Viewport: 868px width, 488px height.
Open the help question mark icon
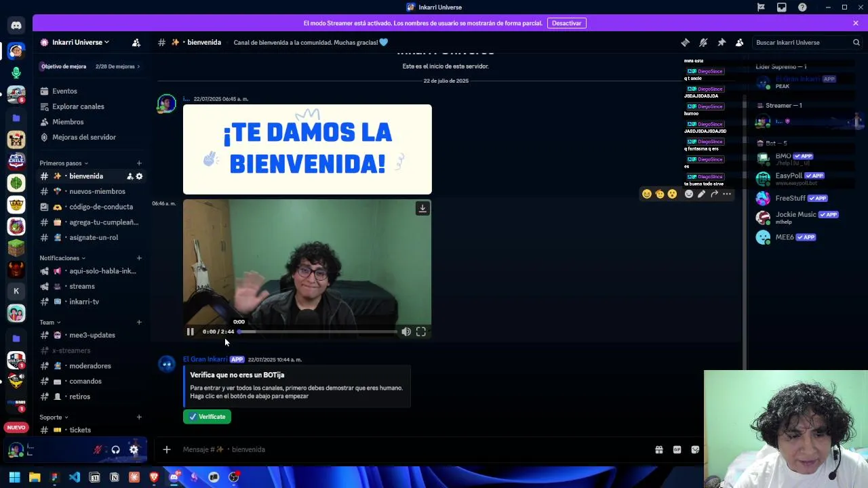click(x=803, y=7)
